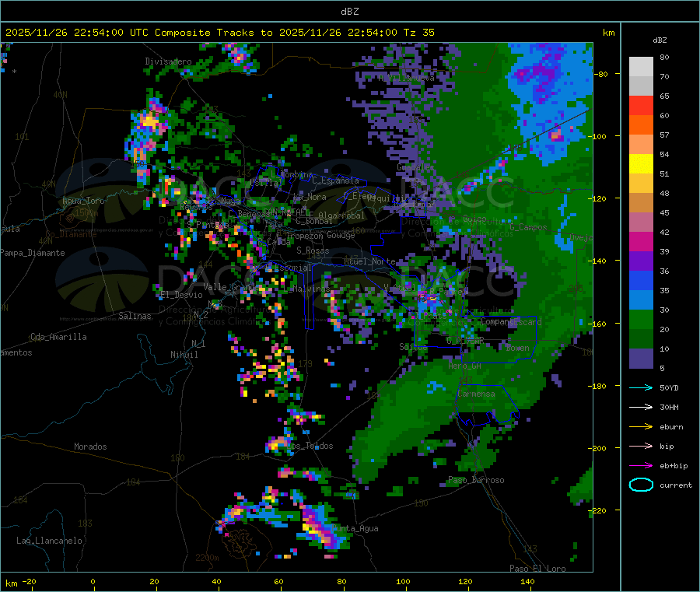
Task: Click the pink bip arrow legend icon
Action: pos(641,446)
